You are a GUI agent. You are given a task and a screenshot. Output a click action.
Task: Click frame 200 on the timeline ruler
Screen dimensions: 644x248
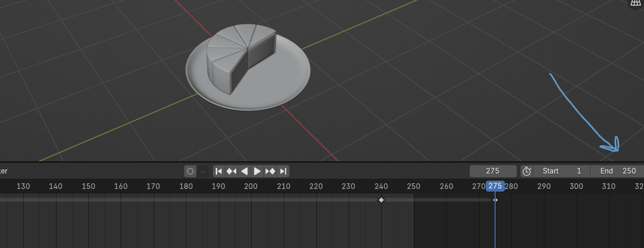(x=251, y=186)
